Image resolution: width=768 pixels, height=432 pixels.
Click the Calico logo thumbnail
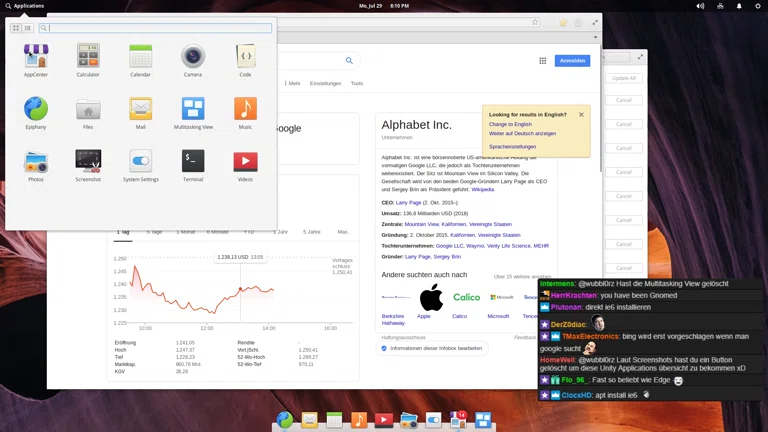466,297
